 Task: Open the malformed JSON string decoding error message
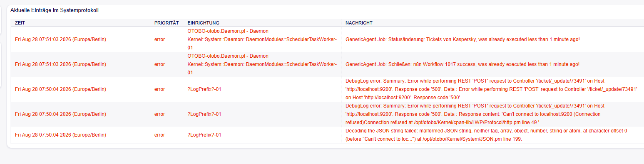pyautogui.click(x=487, y=135)
